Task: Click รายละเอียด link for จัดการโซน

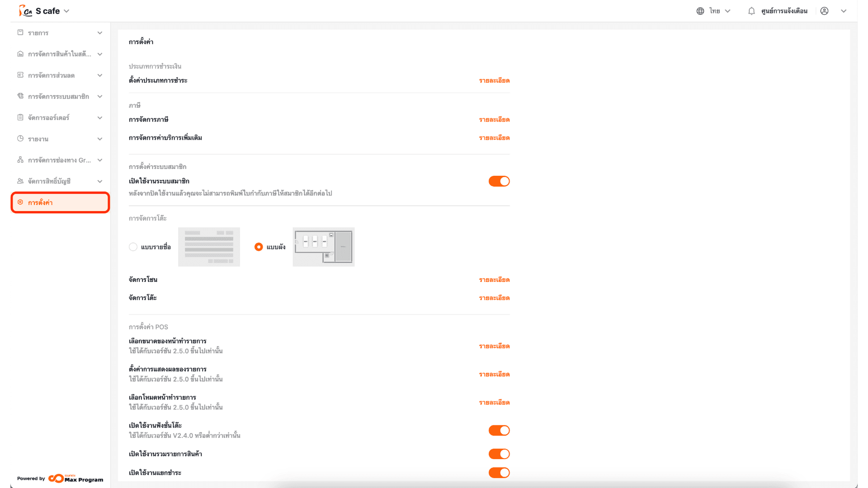Action: (x=494, y=280)
